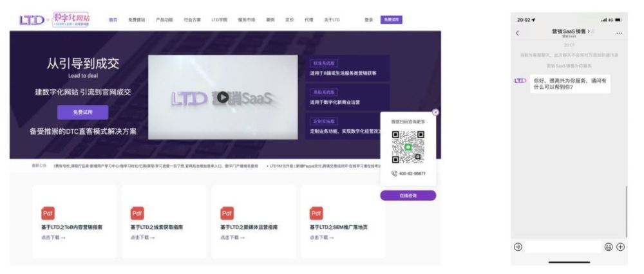Play the LTD 营销SaaS video

223,97
